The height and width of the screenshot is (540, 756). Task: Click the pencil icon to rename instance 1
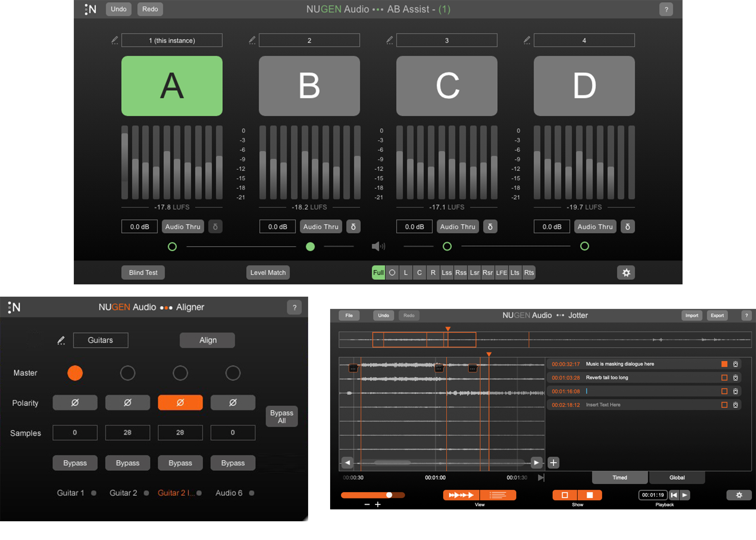pos(114,40)
